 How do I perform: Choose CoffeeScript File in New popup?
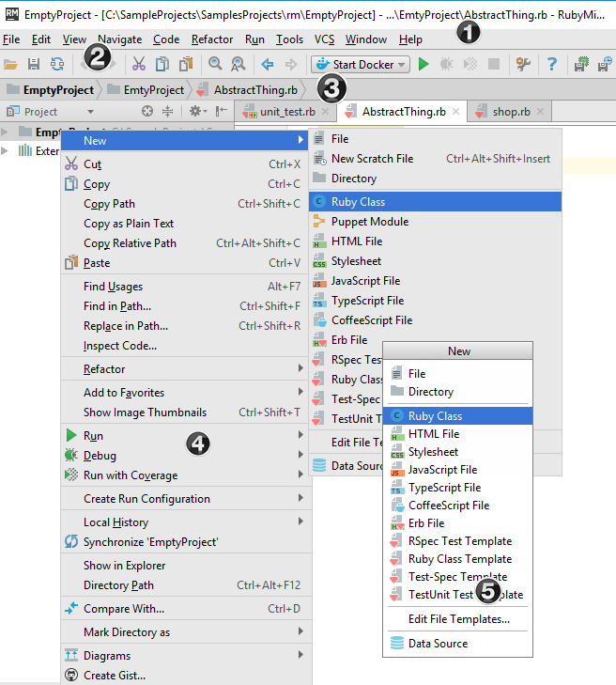tap(457, 506)
